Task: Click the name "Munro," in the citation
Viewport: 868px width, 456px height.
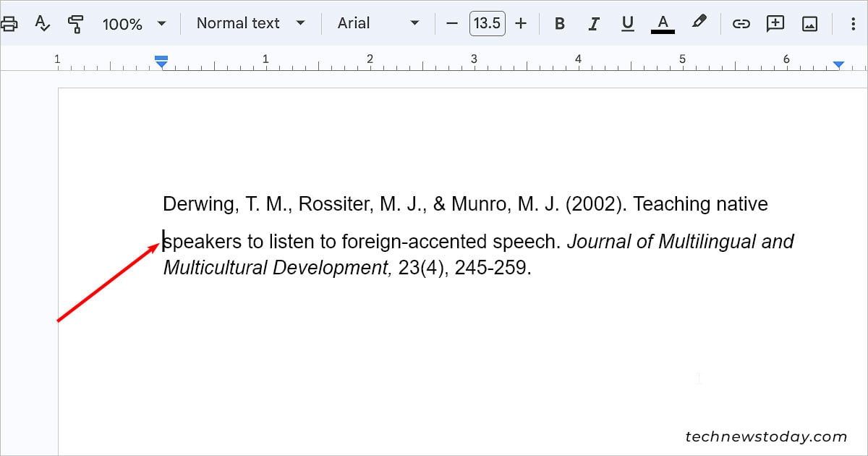Action: pos(482,204)
